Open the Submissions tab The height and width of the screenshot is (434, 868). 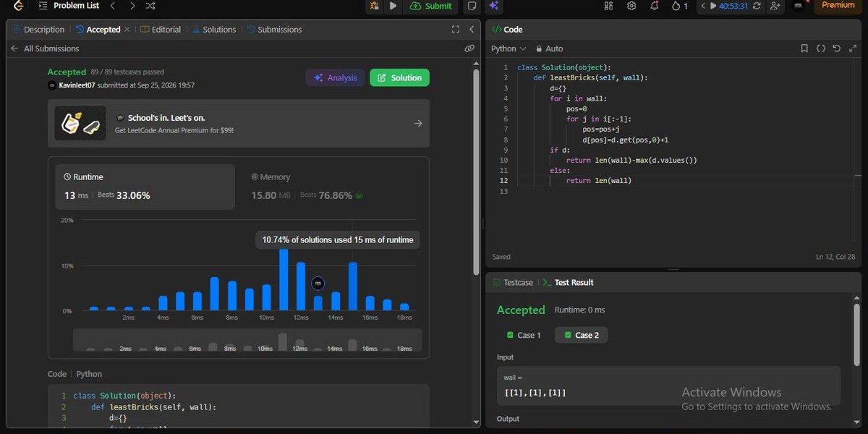point(274,30)
